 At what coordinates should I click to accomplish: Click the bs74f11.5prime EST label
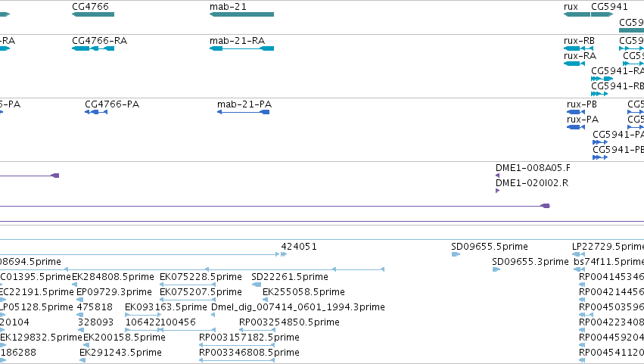(x=608, y=262)
